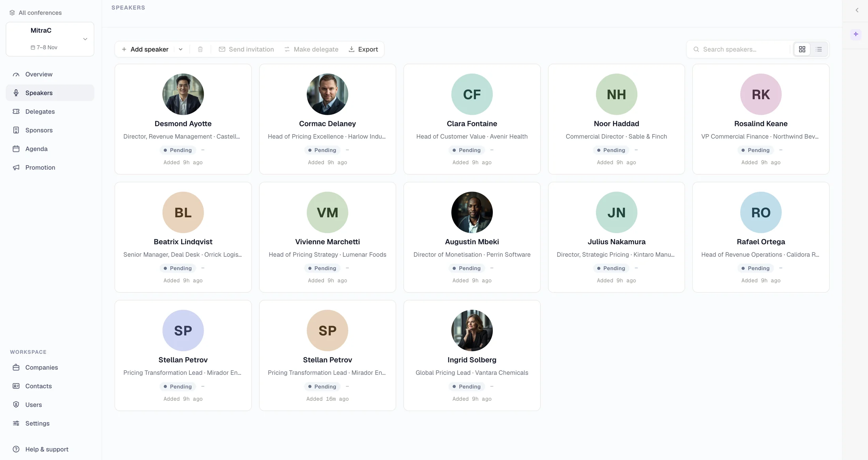Click the All conferences stack icon
868x460 pixels.
coord(12,13)
